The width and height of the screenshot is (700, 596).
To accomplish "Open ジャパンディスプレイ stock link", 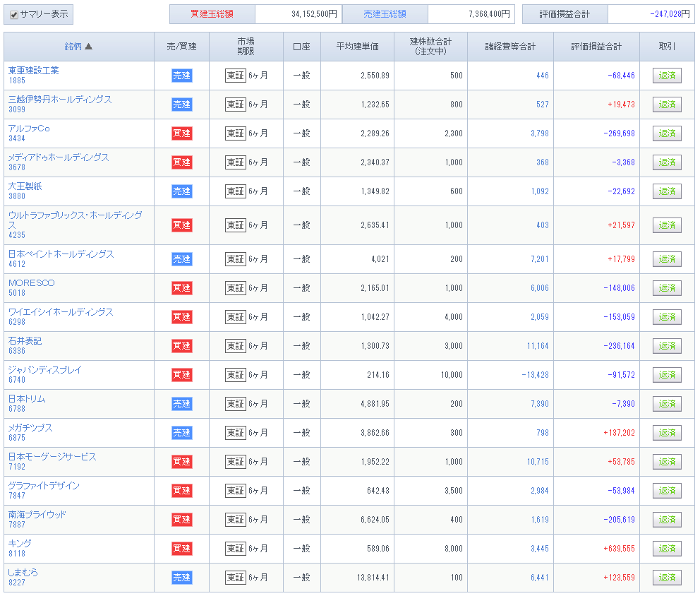I will coord(44,370).
